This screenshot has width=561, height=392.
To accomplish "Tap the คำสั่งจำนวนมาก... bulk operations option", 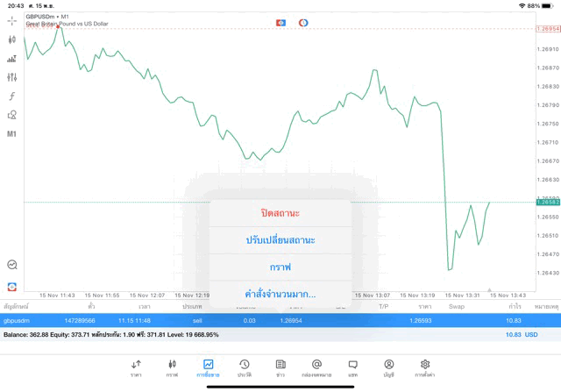I will click(x=280, y=294).
